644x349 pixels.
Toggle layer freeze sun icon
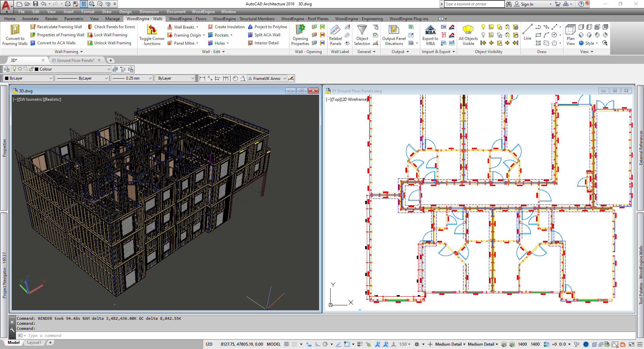[x=20, y=69]
